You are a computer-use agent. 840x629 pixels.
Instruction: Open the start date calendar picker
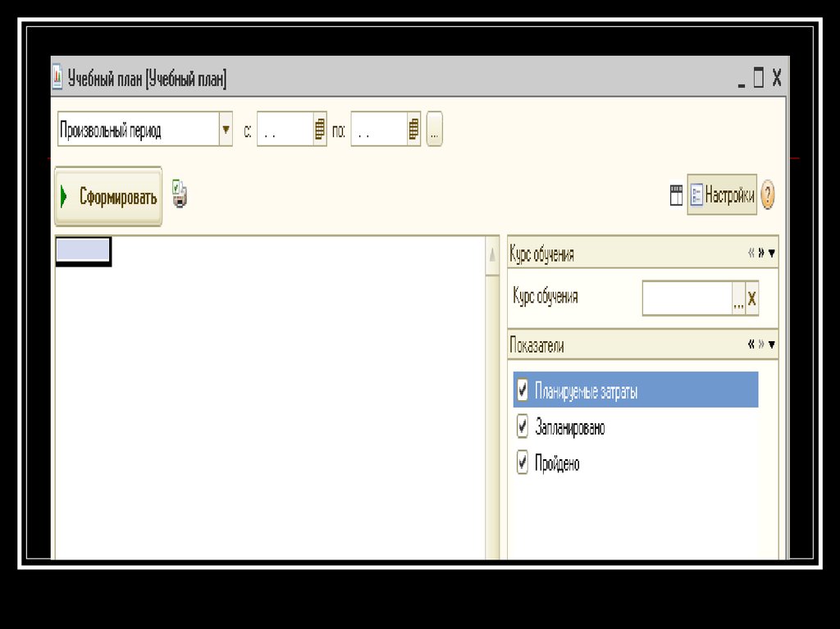click(320, 130)
